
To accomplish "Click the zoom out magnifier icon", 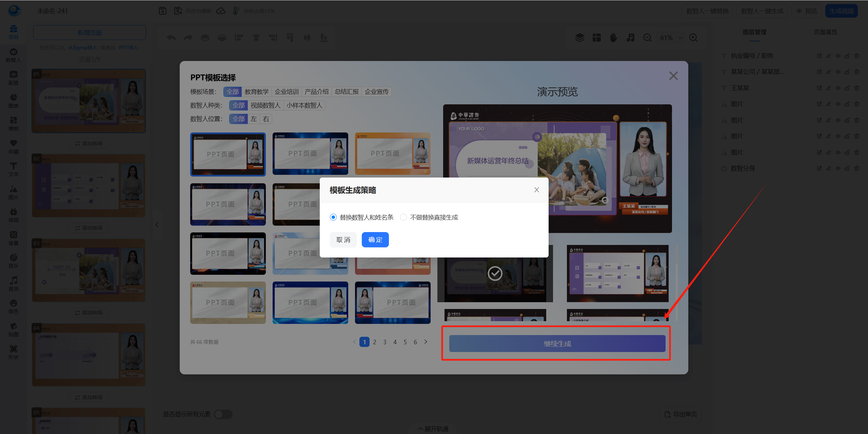I will [647, 38].
